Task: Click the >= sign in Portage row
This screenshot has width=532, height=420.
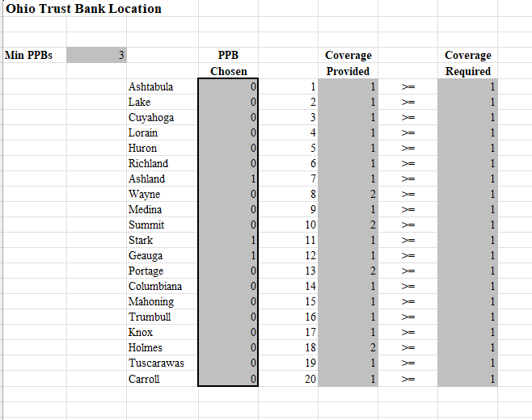Action: tap(407, 271)
